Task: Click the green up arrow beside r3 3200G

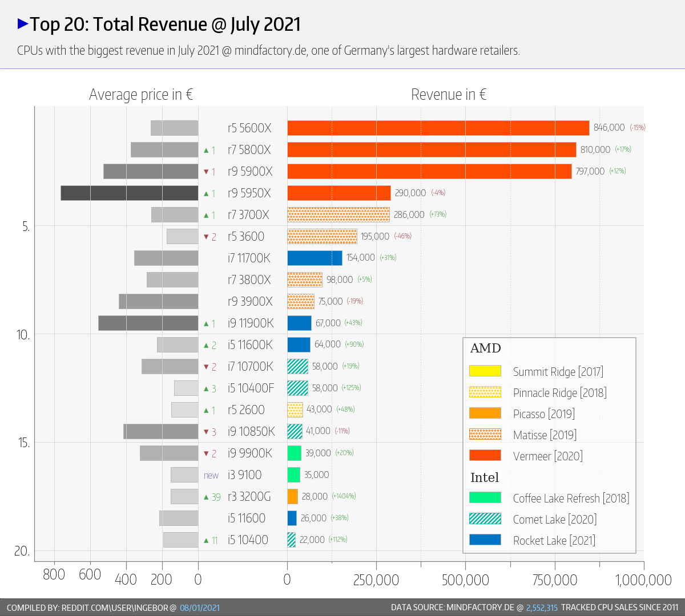Action: 207,497
